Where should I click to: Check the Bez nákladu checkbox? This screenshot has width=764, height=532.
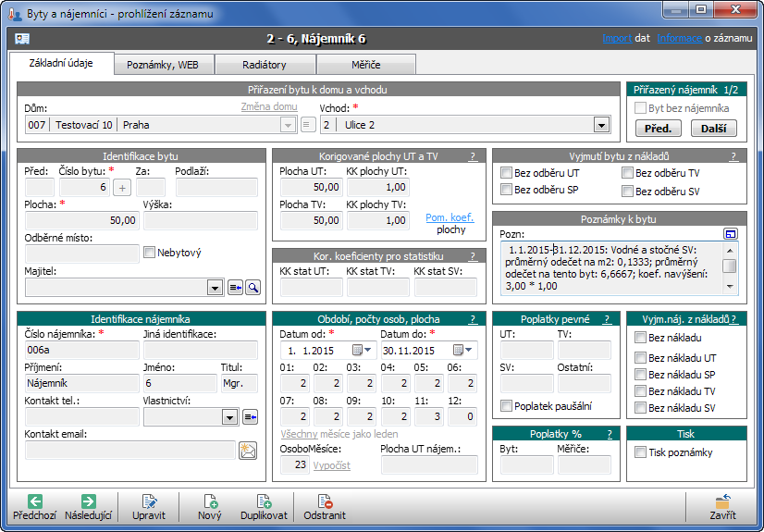[x=640, y=337]
